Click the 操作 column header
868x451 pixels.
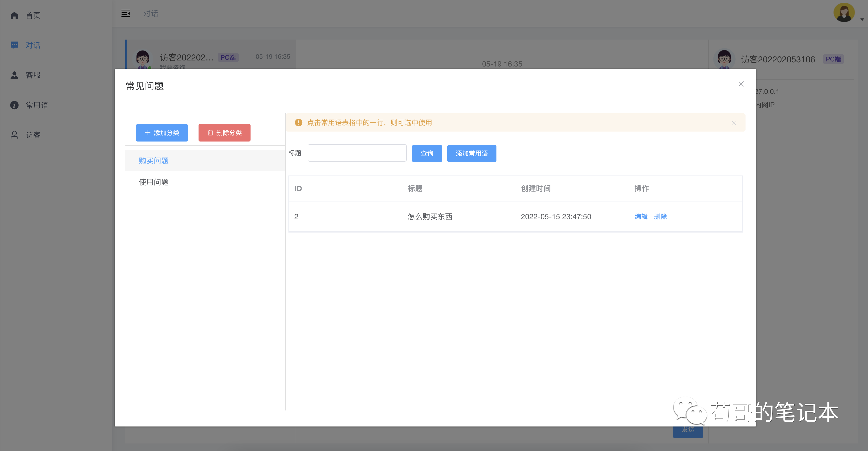pos(642,188)
